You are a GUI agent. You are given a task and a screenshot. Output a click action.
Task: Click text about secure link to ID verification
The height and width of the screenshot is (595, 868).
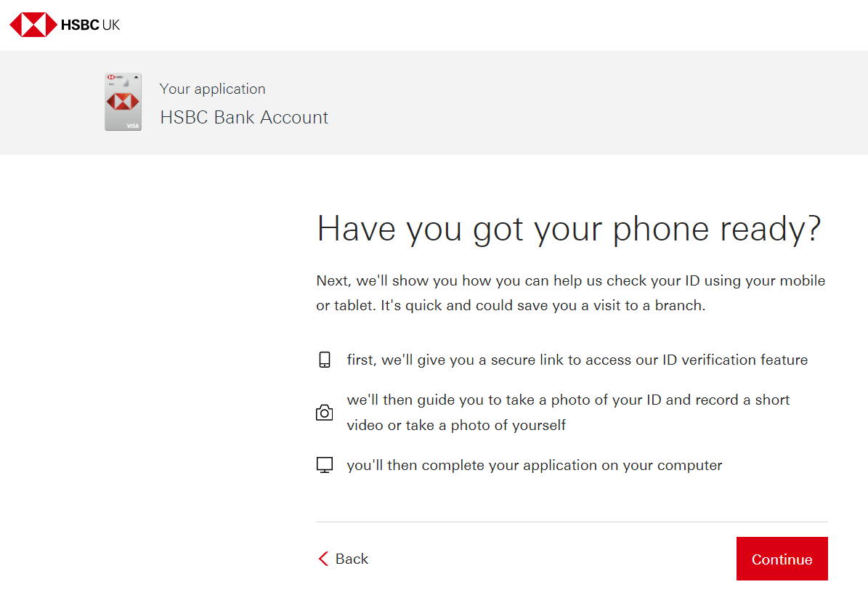(x=577, y=360)
